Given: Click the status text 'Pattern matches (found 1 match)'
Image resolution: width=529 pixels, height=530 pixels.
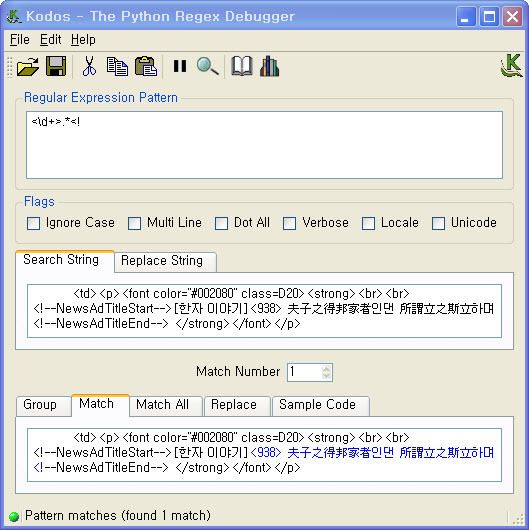Looking at the screenshot, I should 118,516.
